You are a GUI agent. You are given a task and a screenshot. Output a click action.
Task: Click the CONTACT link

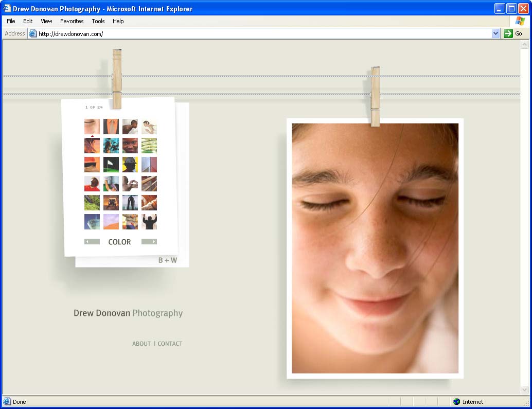tap(170, 344)
